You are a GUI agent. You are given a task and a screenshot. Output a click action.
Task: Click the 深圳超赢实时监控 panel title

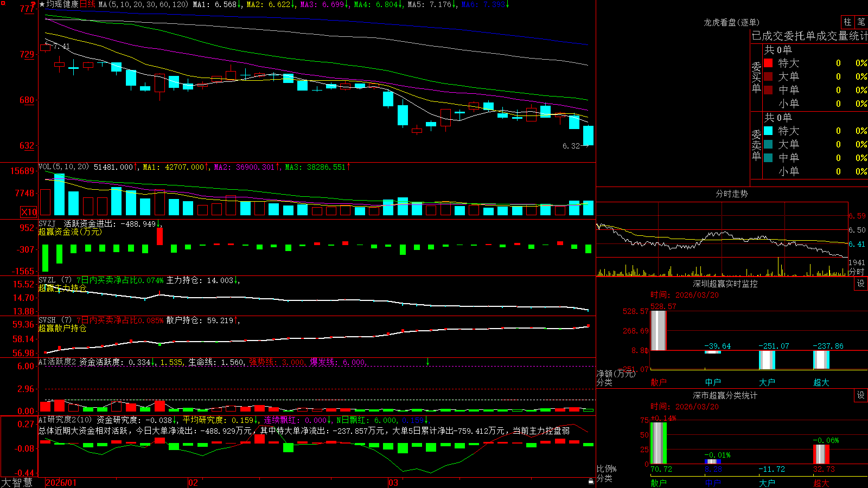tap(725, 284)
